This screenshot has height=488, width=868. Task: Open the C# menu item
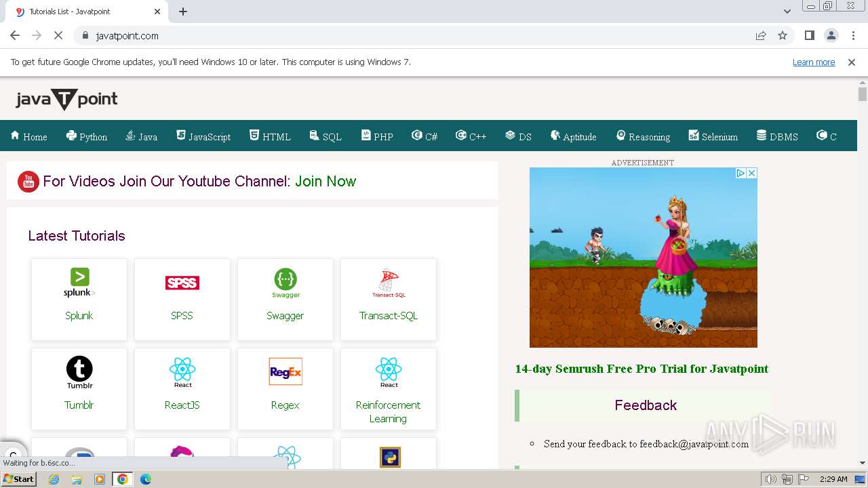coord(425,136)
